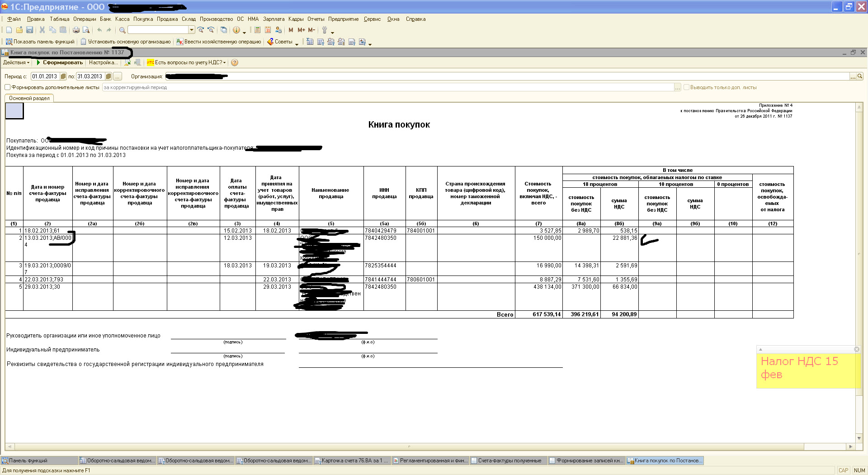868x475 pixels.
Task: Expand Есть вопросы по учету НДС dropdown
Action: (x=224, y=63)
